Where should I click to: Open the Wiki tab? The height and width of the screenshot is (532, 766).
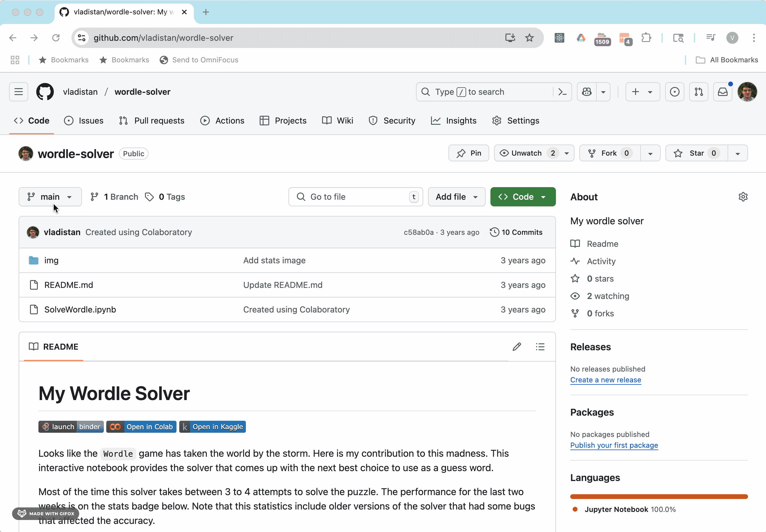pyautogui.click(x=338, y=121)
